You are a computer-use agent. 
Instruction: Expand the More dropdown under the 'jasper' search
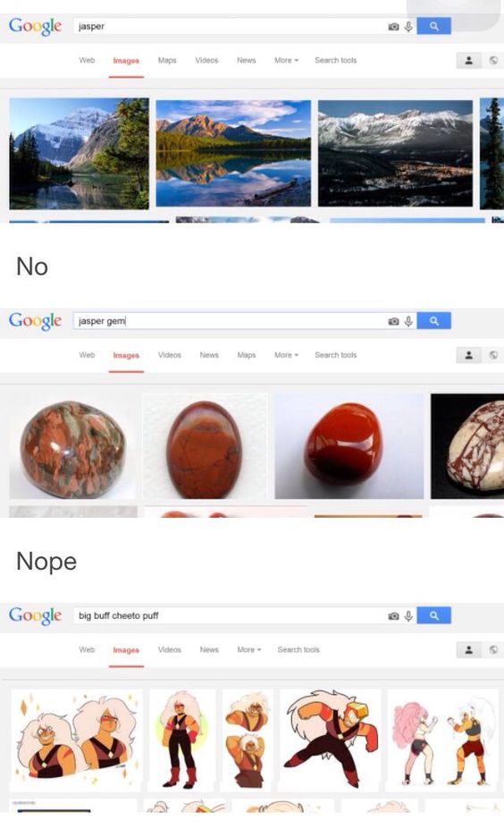286,60
